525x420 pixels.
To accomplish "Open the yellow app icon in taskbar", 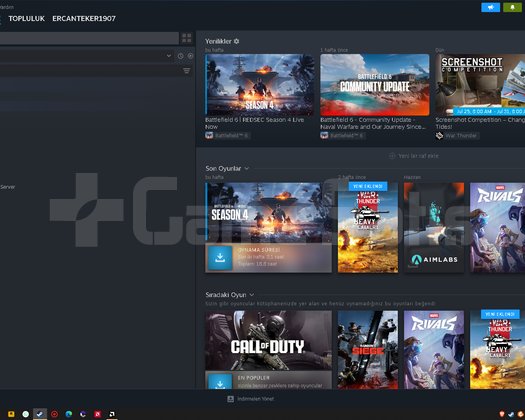I will (x=11, y=414).
